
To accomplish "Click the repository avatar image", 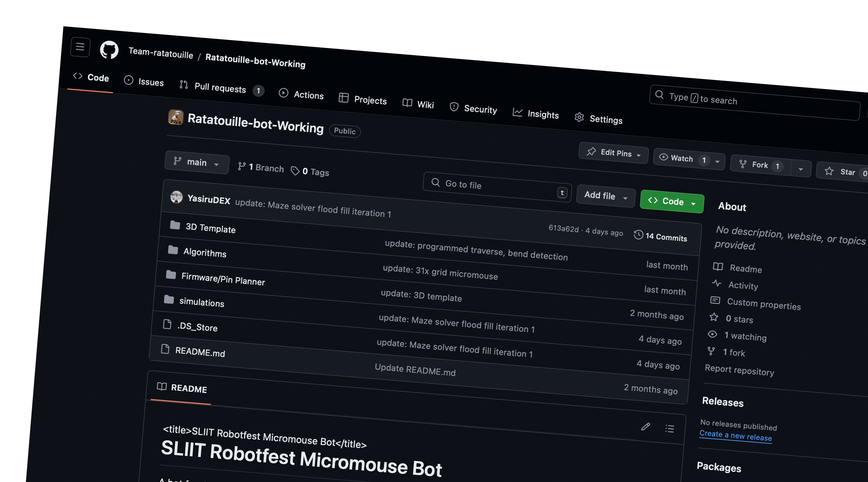I will point(176,117).
